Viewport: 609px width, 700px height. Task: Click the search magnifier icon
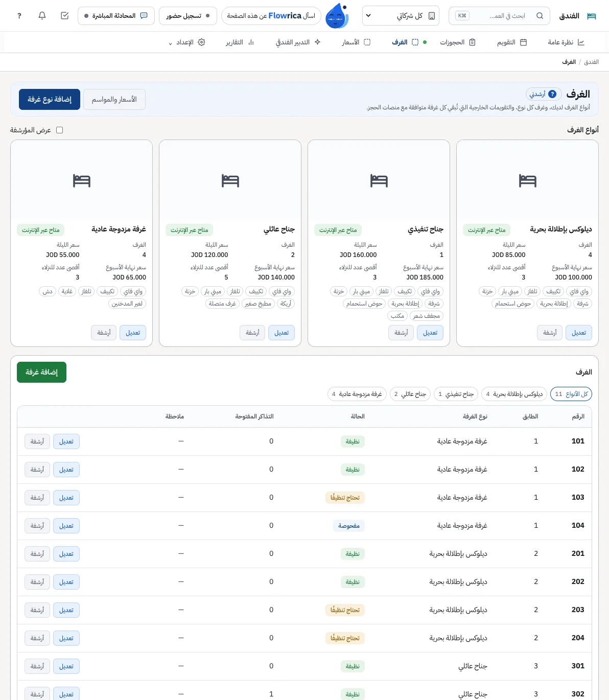(x=540, y=16)
